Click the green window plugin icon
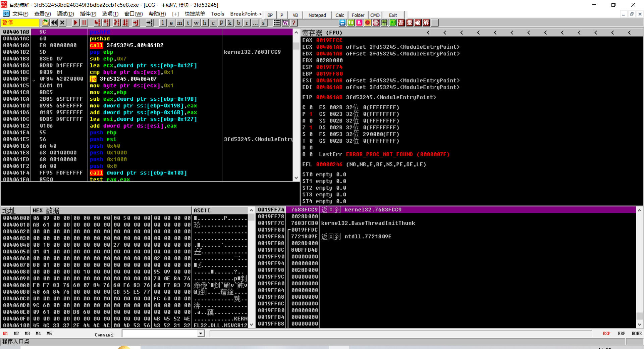 [x=392, y=22]
